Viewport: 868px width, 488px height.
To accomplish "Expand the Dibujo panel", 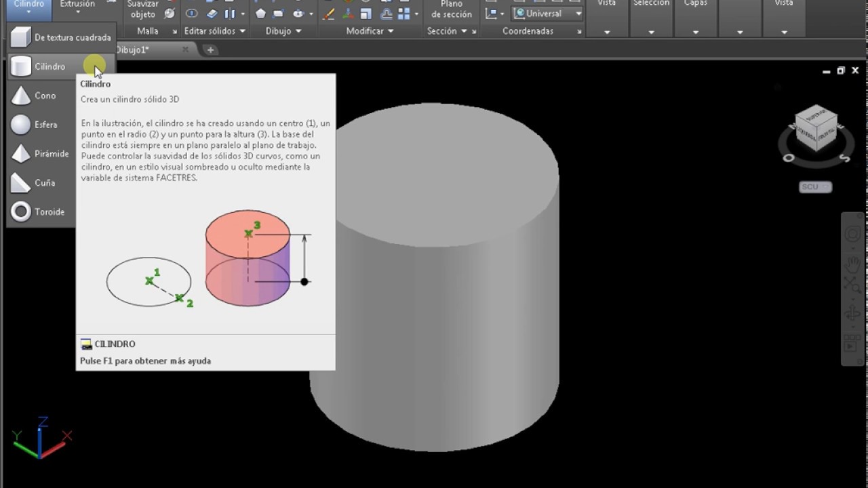I will (x=283, y=31).
